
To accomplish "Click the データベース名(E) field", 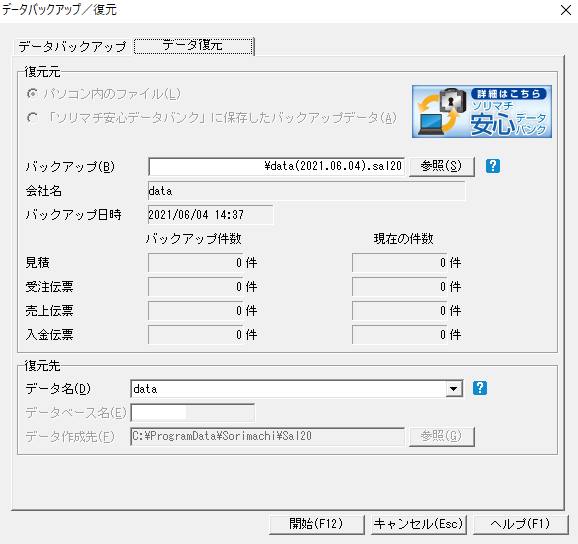I will coord(192,413).
